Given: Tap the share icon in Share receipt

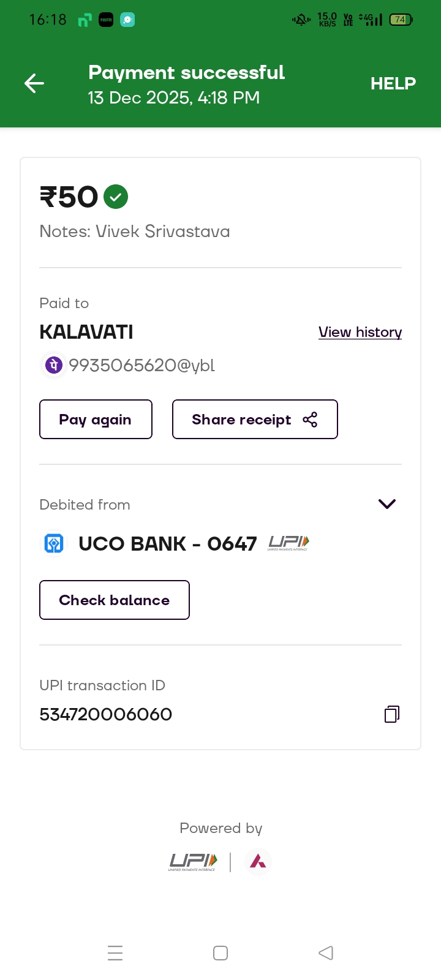Looking at the screenshot, I should 310,420.
